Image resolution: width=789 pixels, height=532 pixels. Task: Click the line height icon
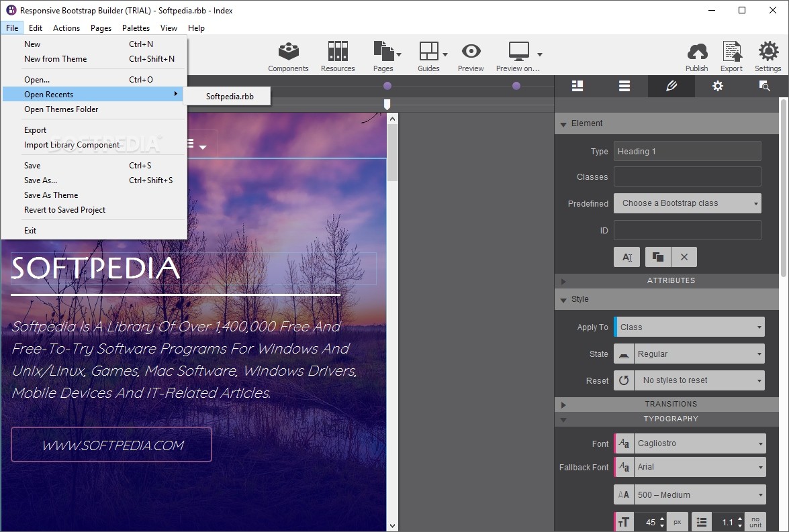click(702, 522)
